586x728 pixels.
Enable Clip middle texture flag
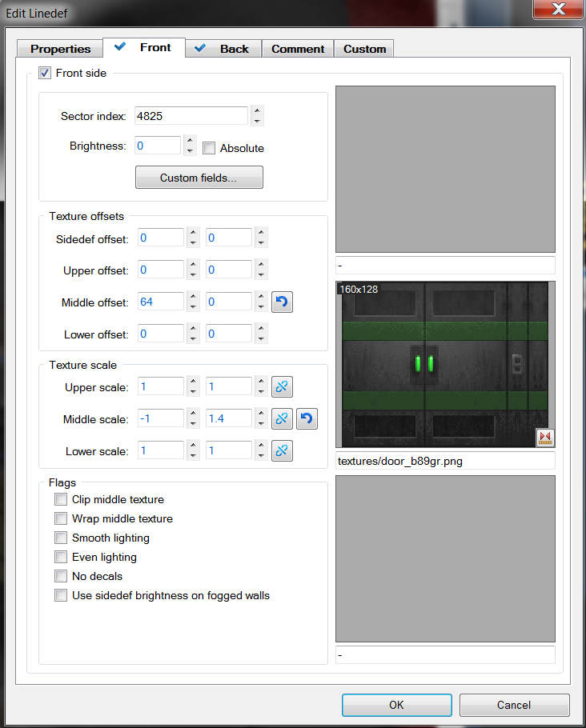pos(61,499)
